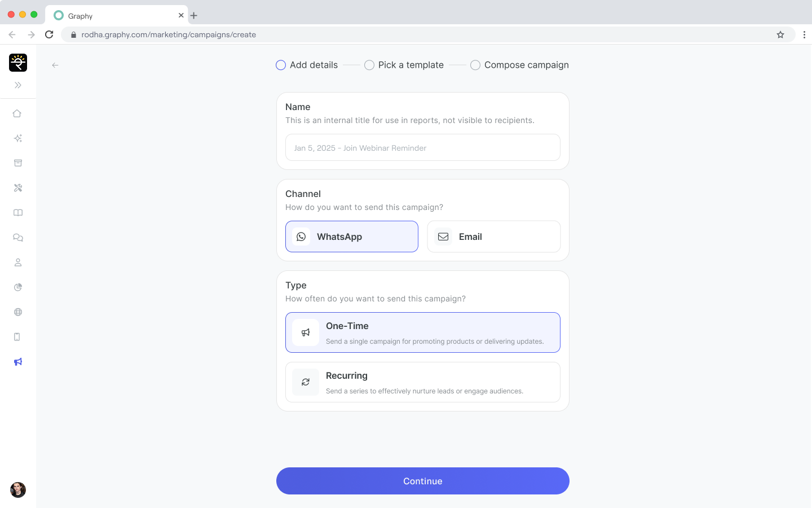Click the back arrow above form
812x508 pixels.
click(55, 65)
